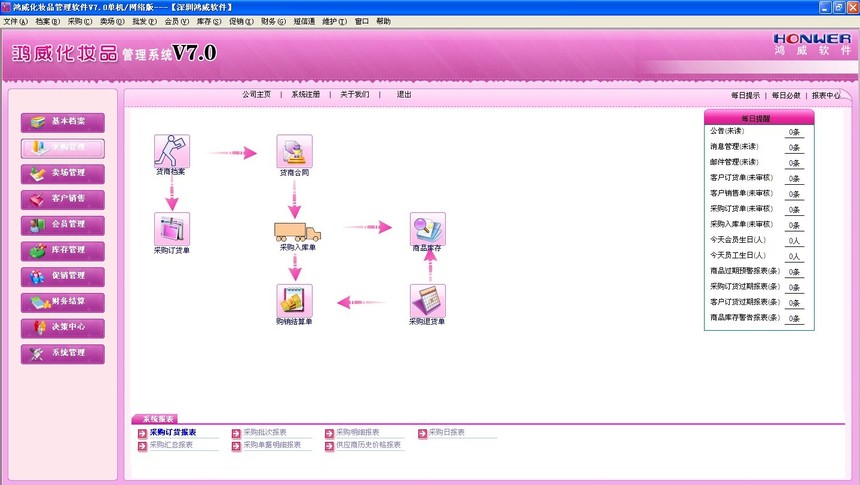
Task: Open the 商品库存 inventory icon
Action: 428,229
